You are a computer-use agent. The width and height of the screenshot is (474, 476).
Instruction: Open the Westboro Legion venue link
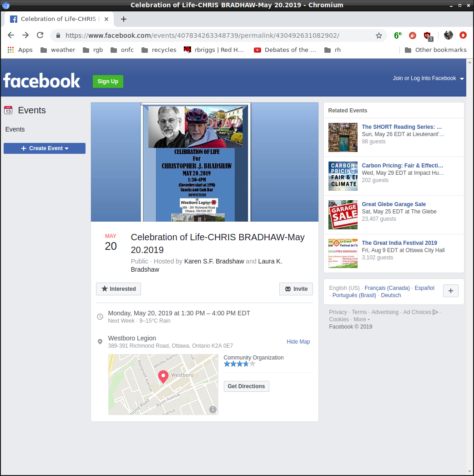pyautogui.click(x=132, y=338)
